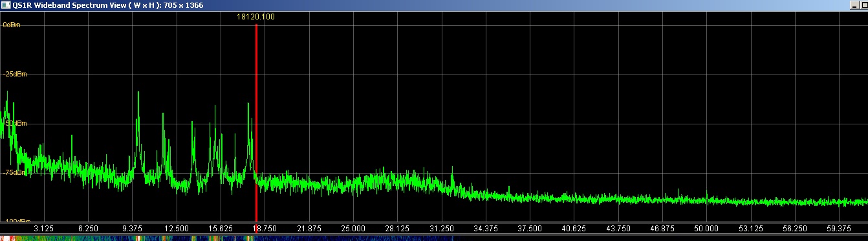Select the 18120.100 marker frequency label
This screenshot has height=241, width=868.
(x=256, y=17)
